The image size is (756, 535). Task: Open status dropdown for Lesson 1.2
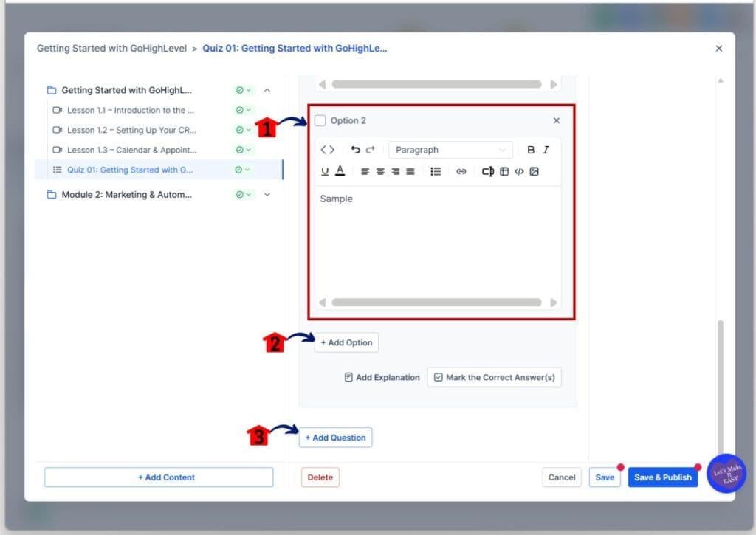click(243, 130)
